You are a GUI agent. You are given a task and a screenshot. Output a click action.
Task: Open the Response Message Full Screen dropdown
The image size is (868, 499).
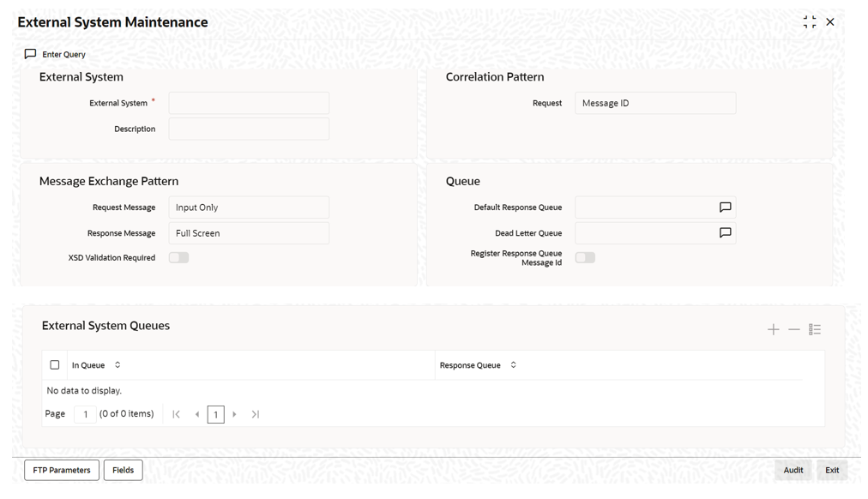249,233
